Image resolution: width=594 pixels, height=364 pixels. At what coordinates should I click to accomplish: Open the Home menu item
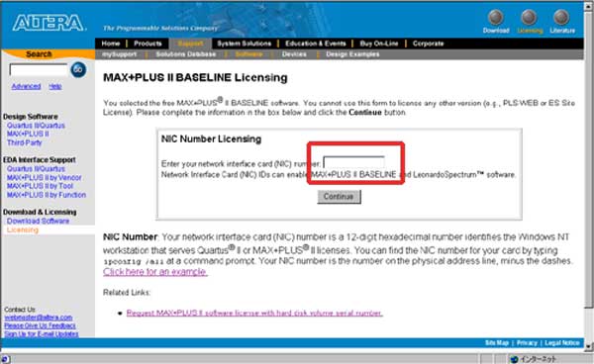111,44
